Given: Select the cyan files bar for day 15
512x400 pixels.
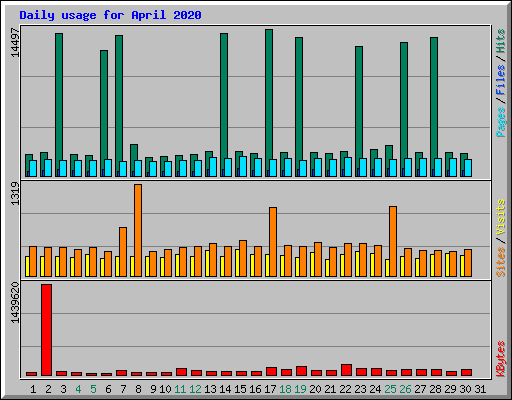Looking at the screenshot, I should 243,166.
